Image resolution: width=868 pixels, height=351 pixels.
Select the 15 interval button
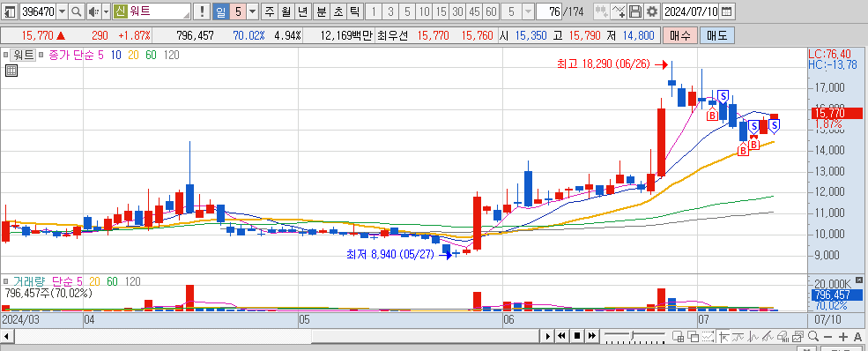(x=441, y=11)
